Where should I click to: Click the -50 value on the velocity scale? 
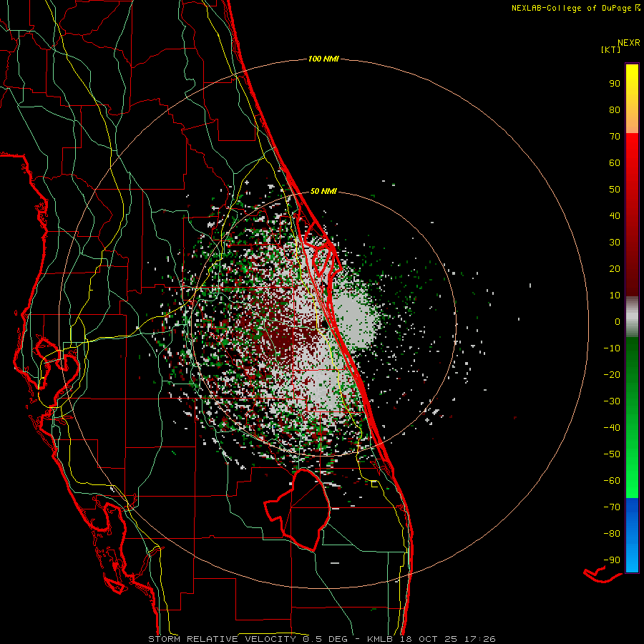612,454
